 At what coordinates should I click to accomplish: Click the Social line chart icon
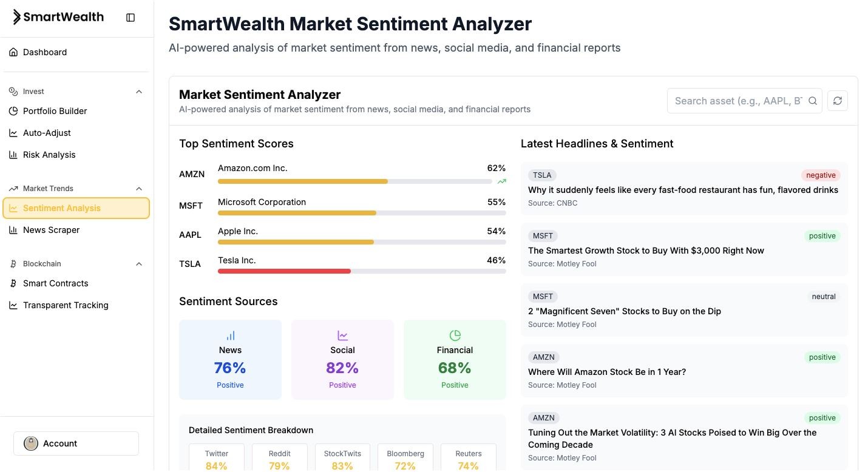point(342,335)
